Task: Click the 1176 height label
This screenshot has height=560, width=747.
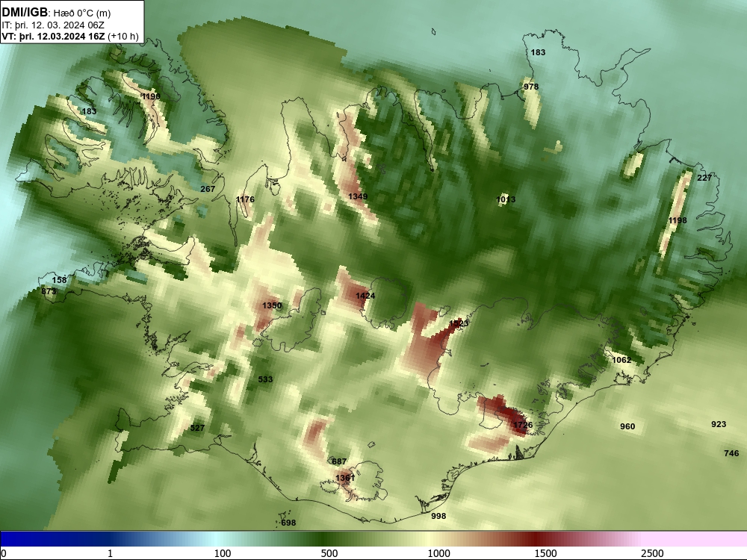Action: click(x=245, y=199)
